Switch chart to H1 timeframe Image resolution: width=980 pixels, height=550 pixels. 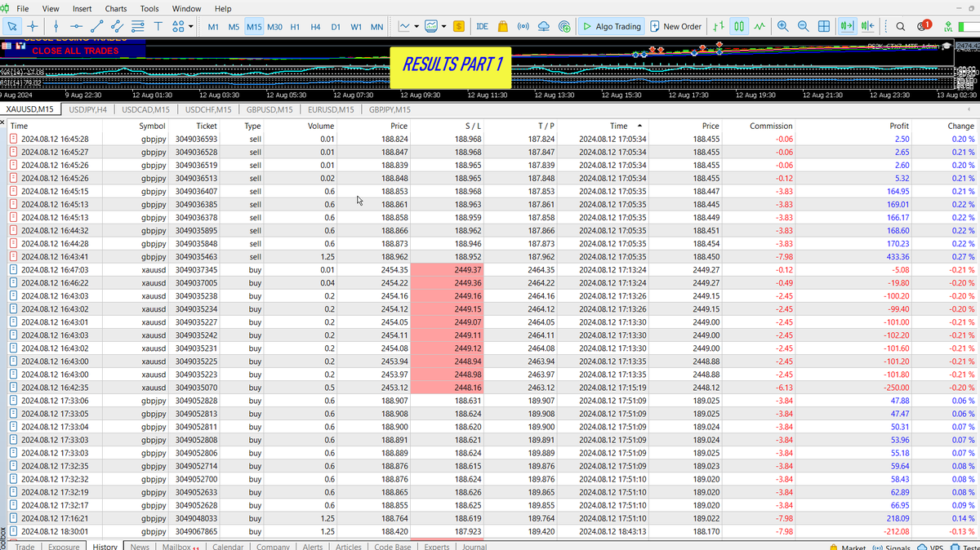pyautogui.click(x=295, y=27)
